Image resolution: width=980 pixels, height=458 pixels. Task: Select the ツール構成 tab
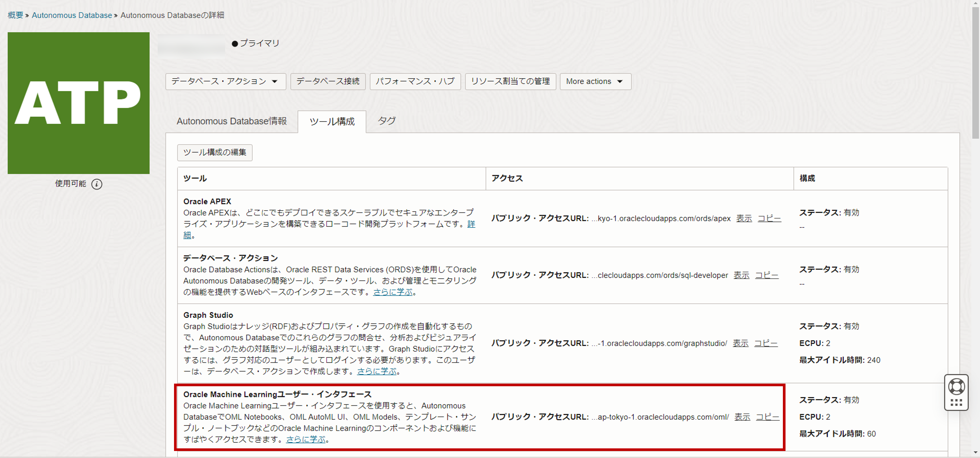click(332, 122)
